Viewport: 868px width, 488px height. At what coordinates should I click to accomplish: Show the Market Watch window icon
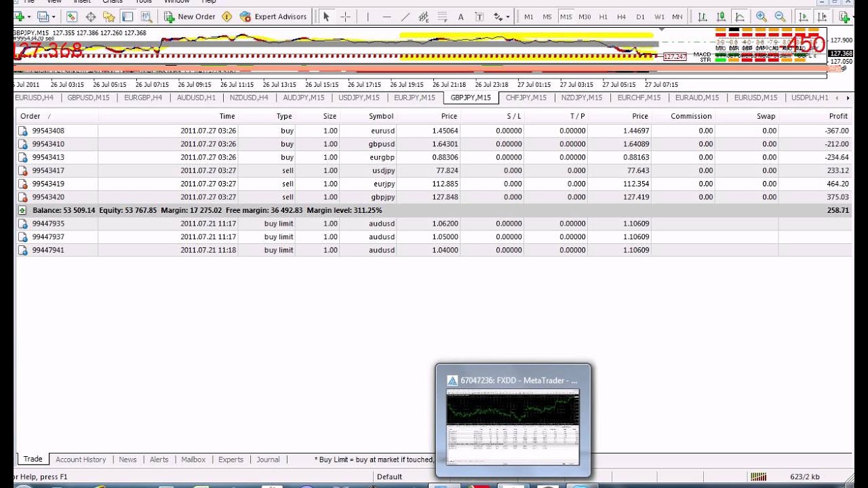coord(72,16)
